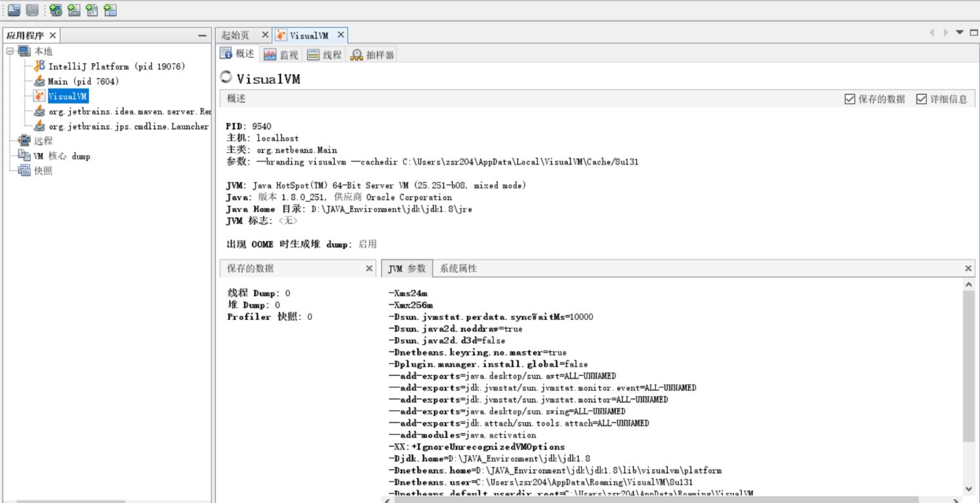Select the 远程 tree node
The width and height of the screenshot is (980, 503).
tap(43, 140)
